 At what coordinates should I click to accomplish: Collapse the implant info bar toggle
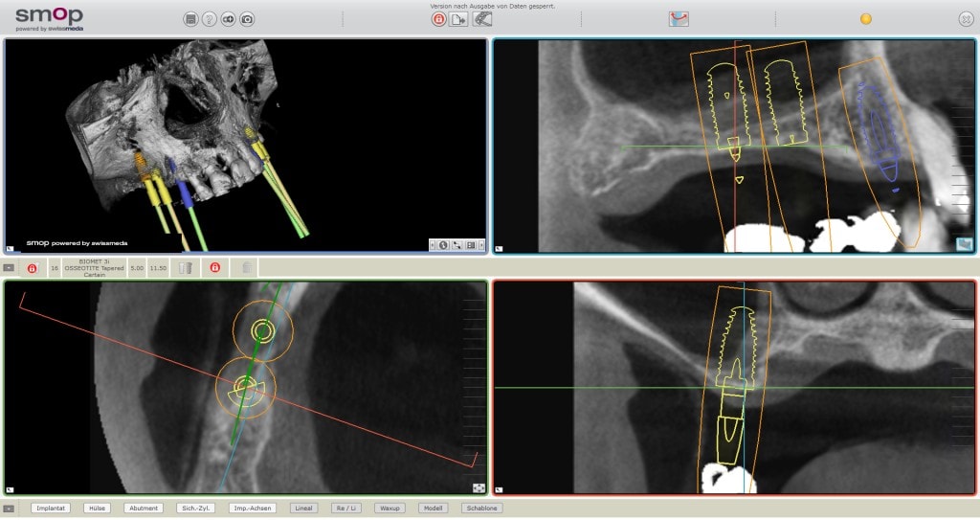(9, 268)
